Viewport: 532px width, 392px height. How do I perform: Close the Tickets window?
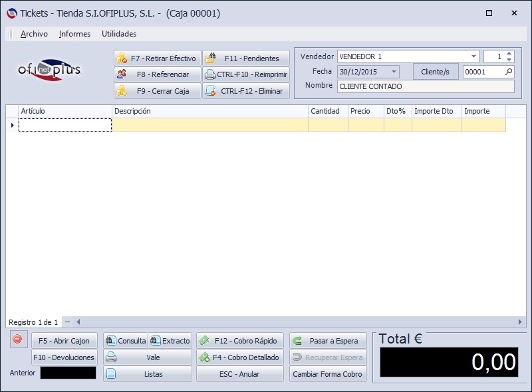pyautogui.click(x=514, y=13)
